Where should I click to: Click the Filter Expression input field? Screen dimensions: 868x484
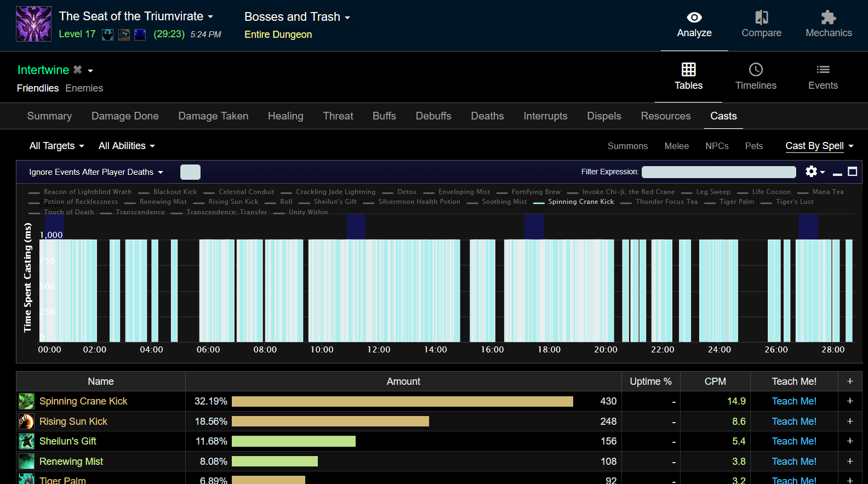(x=718, y=172)
